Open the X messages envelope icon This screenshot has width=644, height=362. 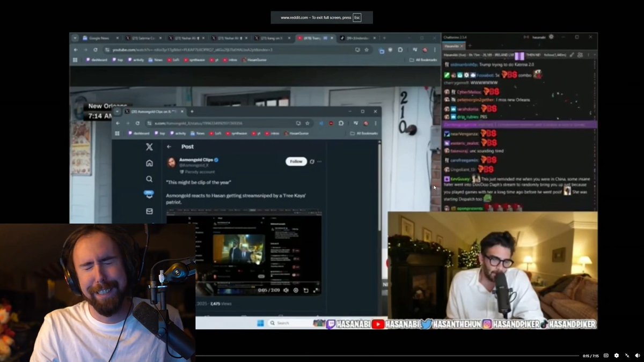pyautogui.click(x=149, y=211)
